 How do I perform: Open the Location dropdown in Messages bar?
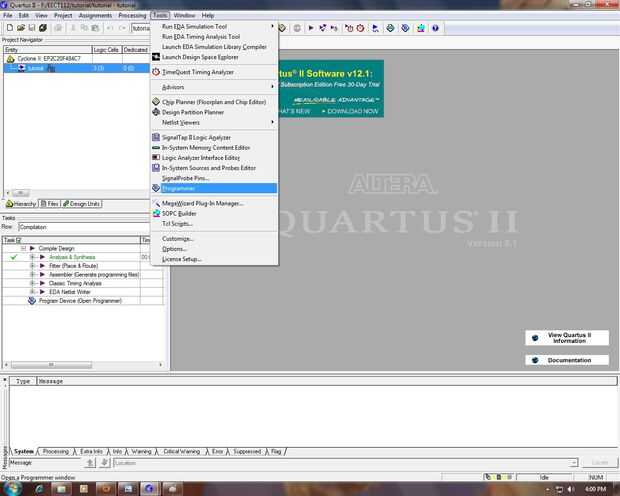(x=574, y=462)
